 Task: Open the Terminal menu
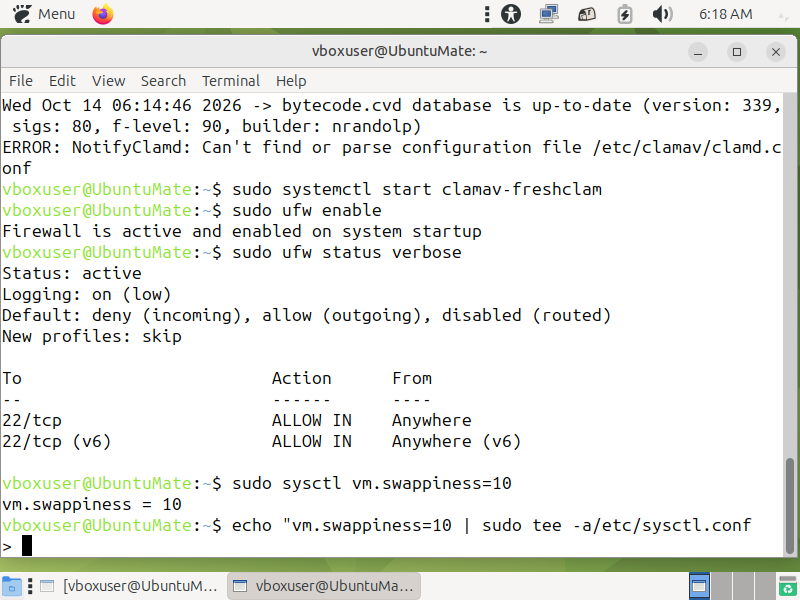(x=231, y=81)
